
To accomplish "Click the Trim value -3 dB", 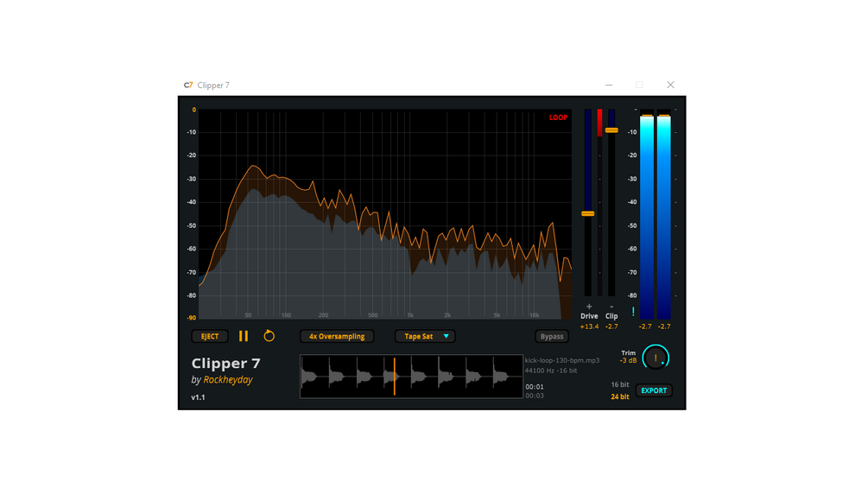I will (628, 361).
